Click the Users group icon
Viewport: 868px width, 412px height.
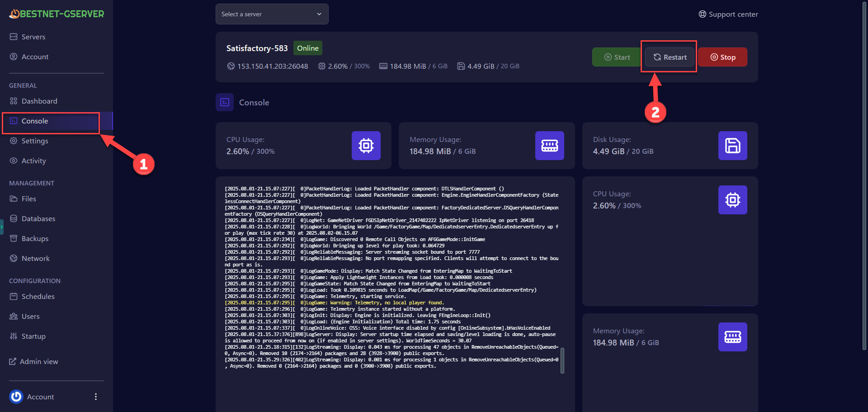coord(14,316)
